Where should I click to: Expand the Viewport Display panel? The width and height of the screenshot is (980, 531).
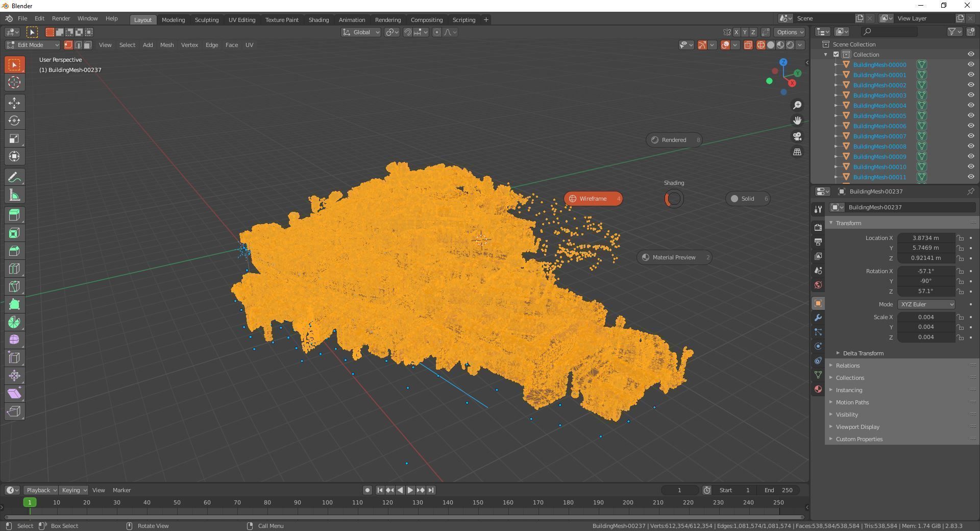click(857, 427)
